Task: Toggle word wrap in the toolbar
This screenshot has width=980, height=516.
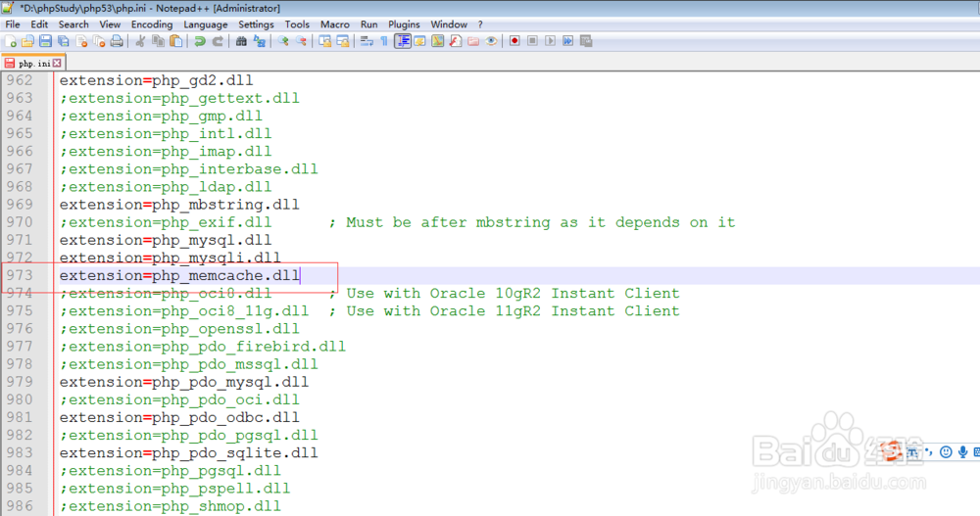Action: pos(367,41)
